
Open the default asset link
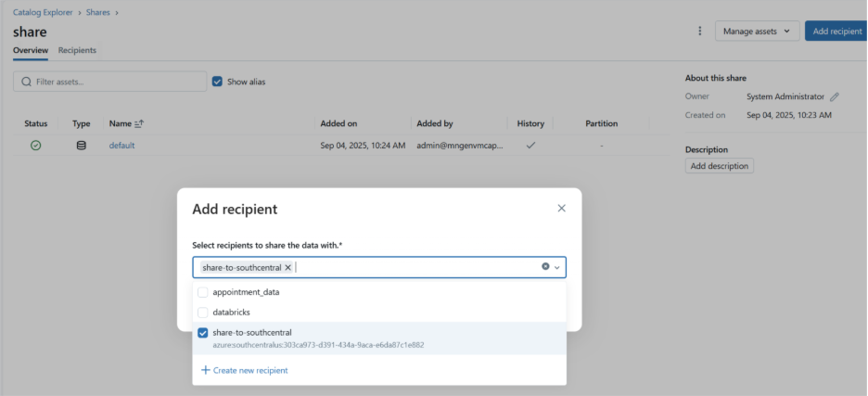coord(122,145)
